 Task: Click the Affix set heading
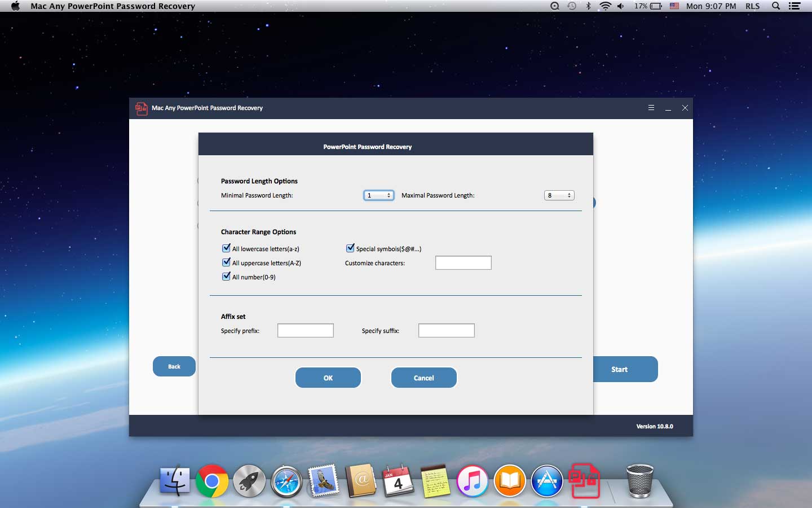tap(233, 317)
